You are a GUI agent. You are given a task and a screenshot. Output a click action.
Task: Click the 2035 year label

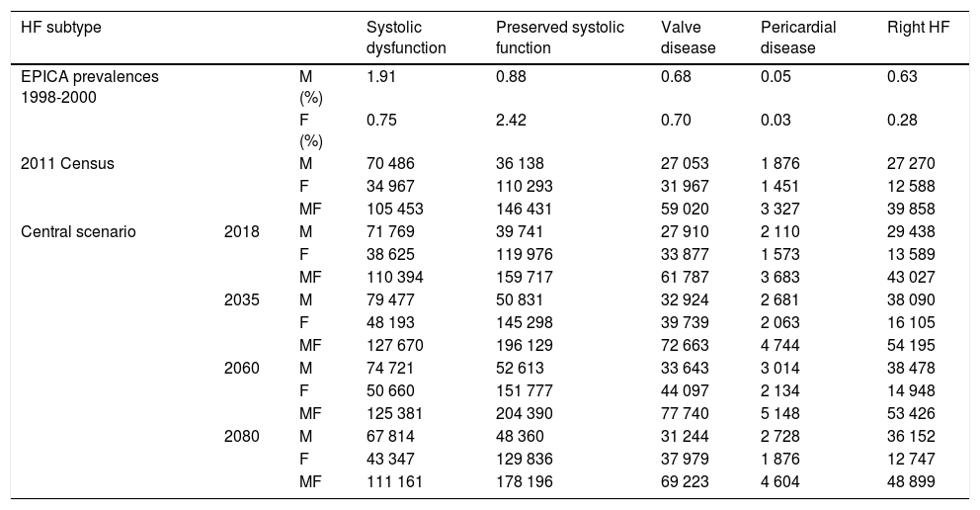[x=241, y=301]
